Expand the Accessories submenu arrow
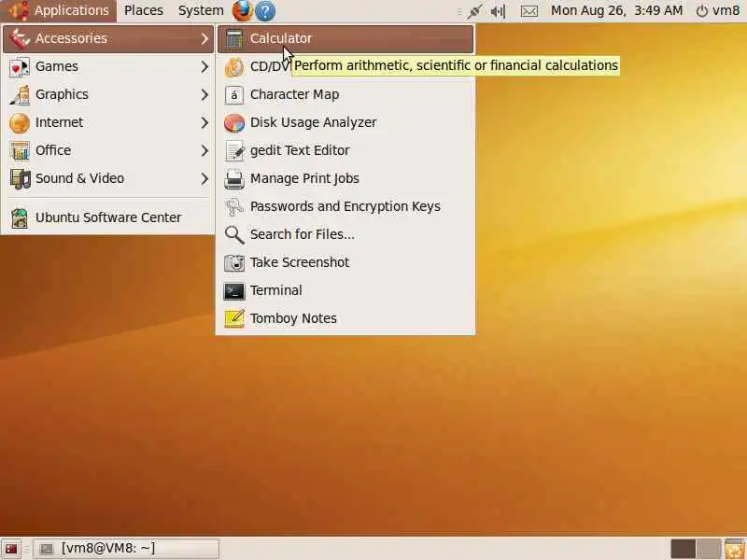 click(x=204, y=38)
